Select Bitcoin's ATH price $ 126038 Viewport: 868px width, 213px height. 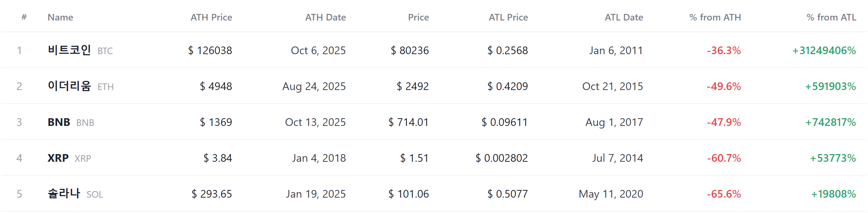click(210, 51)
